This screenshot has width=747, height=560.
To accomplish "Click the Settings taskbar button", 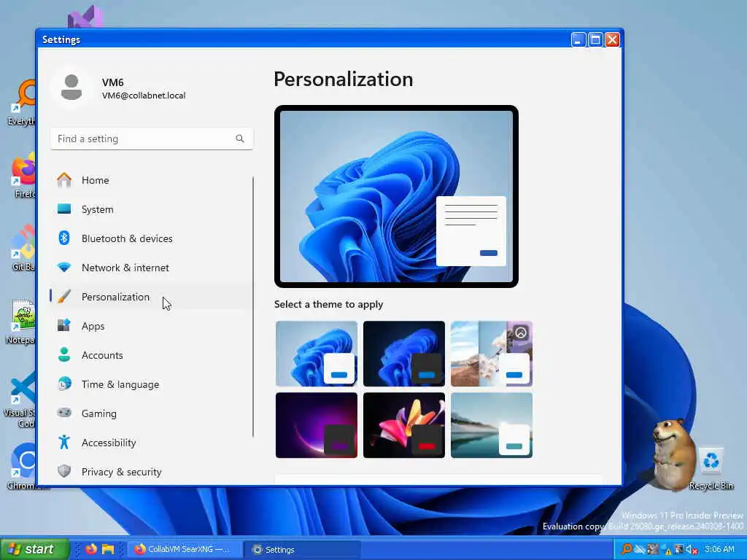I will click(302, 550).
